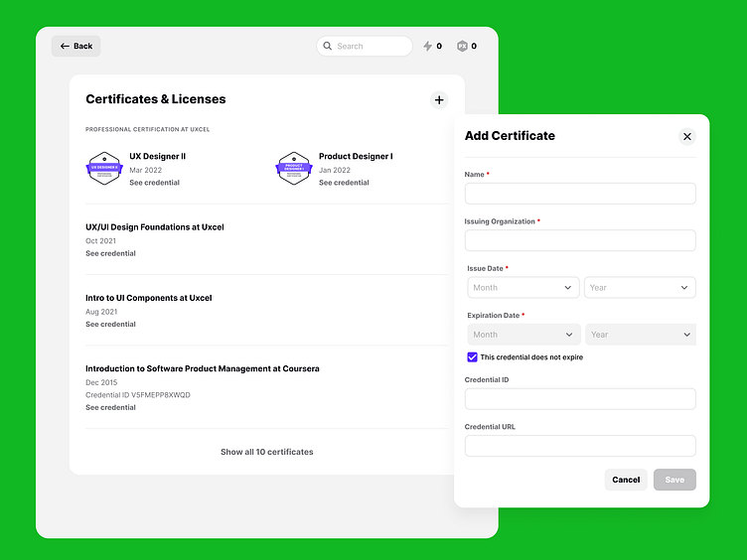The width and height of the screenshot is (747, 560).
Task: Click the Cancel button
Action: (x=626, y=480)
